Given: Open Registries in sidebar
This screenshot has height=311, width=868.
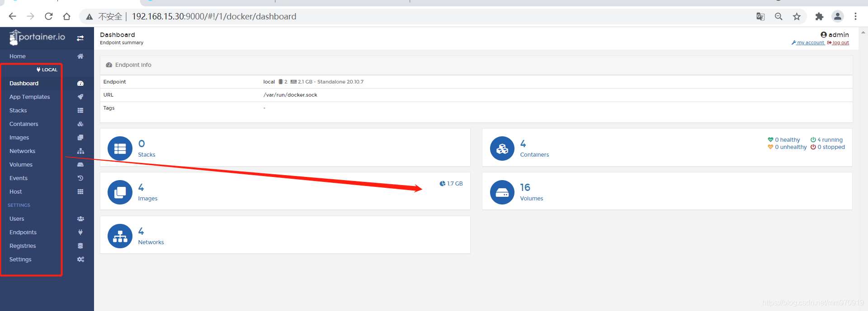Looking at the screenshot, I should tap(23, 246).
